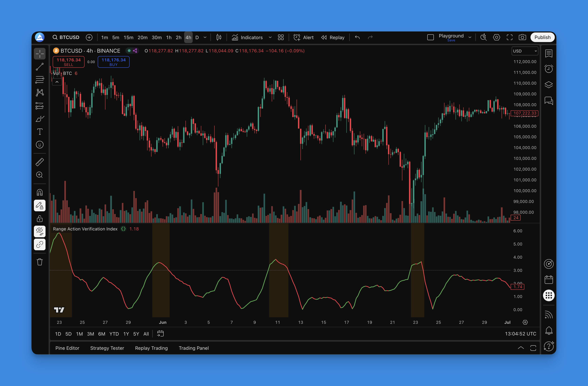Expand the timeframe interval dropdown
This screenshot has height=386, width=588.
click(x=205, y=37)
